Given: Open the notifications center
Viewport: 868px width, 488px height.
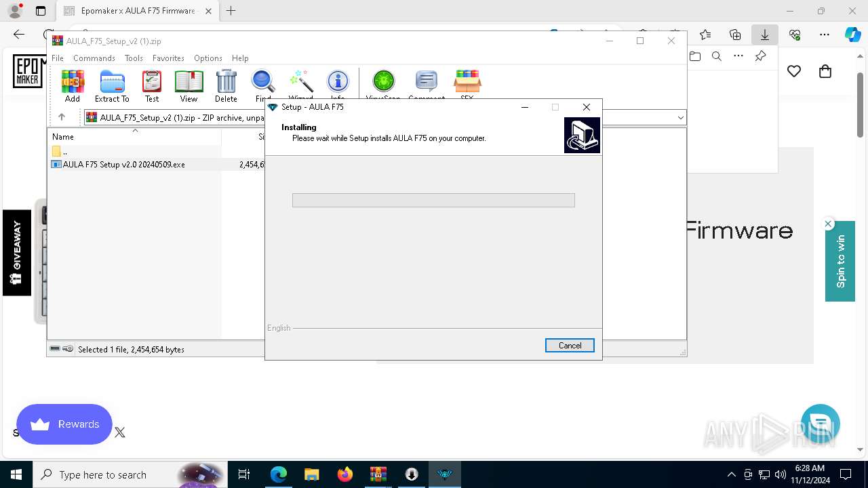Looking at the screenshot, I should pos(846,474).
